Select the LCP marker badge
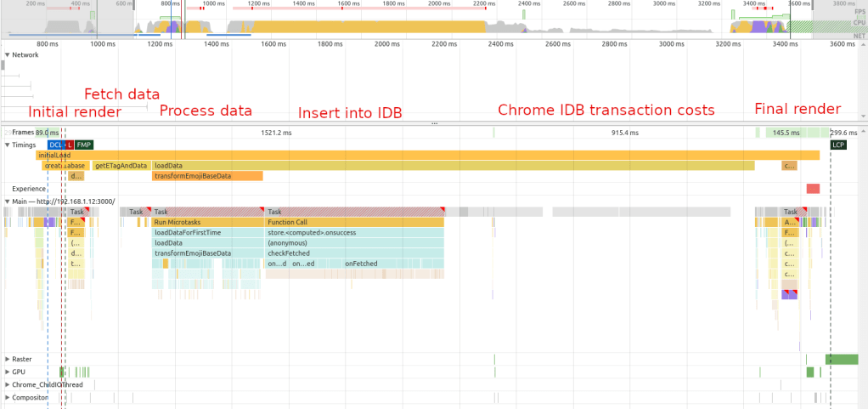This screenshot has height=409, width=868. [838, 145]
